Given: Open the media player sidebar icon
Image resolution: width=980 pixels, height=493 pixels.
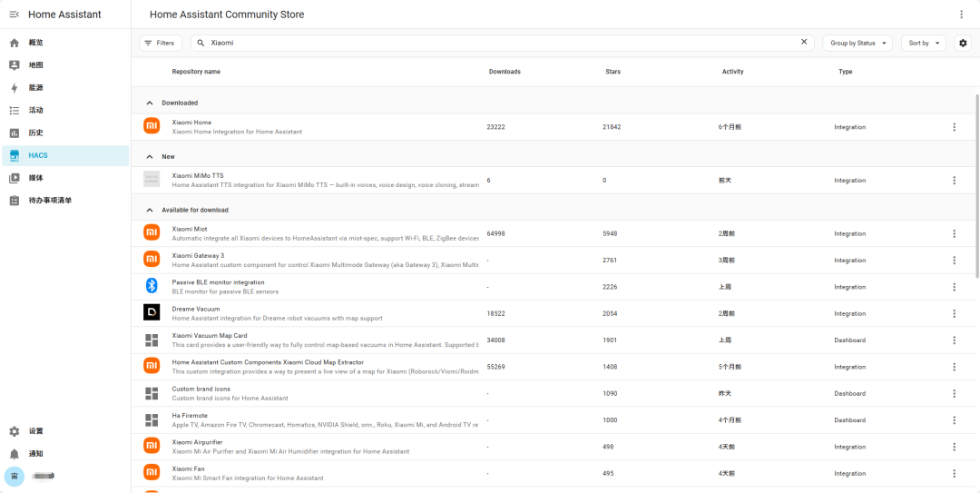Looking at the screenshot, I should pyautogui.click(x=15, y=178).
